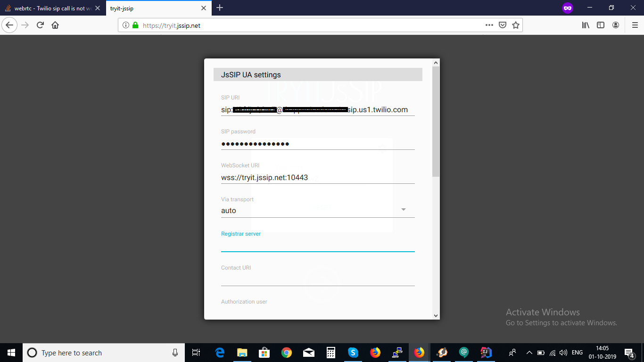Select the tryit-jssip tab

(x=158, y=8)
